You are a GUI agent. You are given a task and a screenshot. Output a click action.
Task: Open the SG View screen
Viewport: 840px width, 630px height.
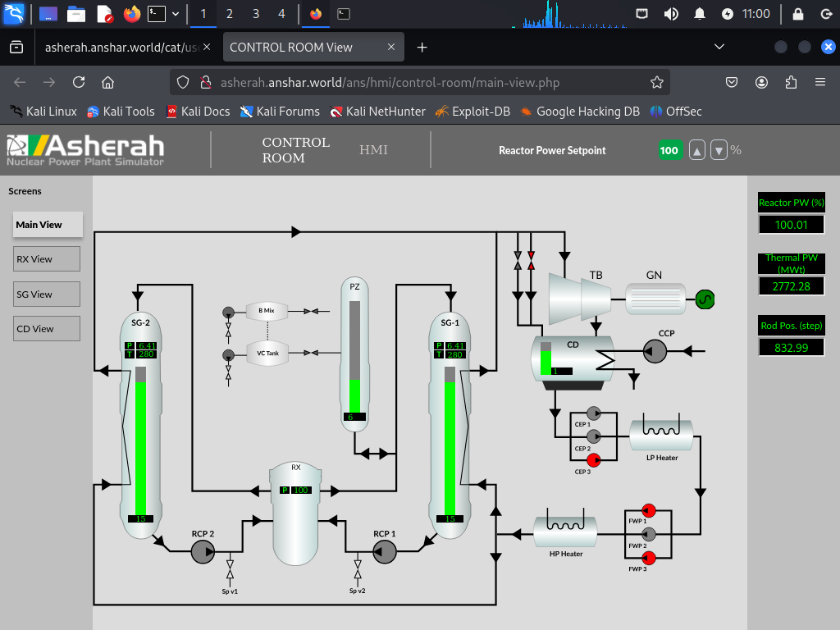point(46,294)
